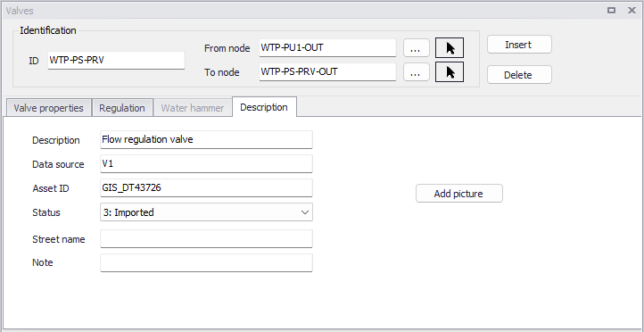
Task: Open the Regulation tab
Action: 122,108
